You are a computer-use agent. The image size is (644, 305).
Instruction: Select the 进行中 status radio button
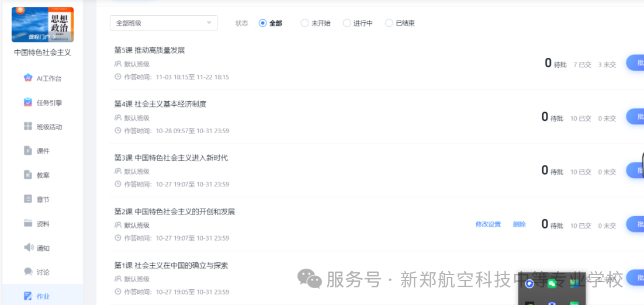347,23
